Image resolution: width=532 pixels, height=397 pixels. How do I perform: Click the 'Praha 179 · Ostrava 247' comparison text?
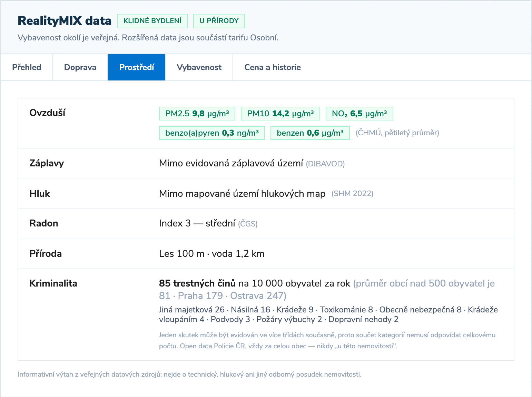click(231, 296)
